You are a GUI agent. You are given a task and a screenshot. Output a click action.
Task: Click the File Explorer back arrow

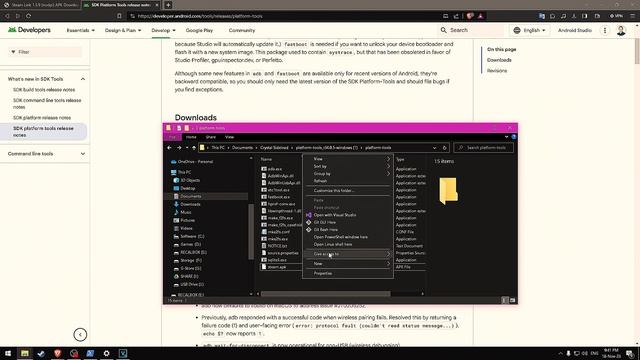tap(169, 148)
